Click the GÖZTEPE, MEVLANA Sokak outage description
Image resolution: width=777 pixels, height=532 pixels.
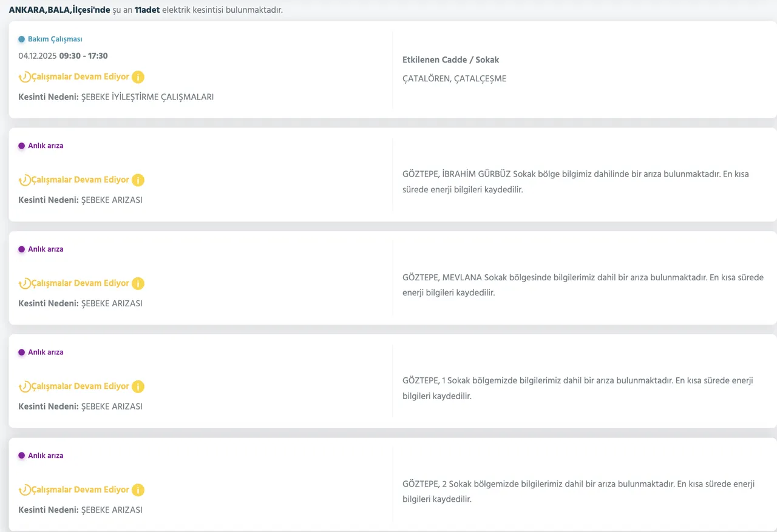pyautogui.click(x=583, y=285)
